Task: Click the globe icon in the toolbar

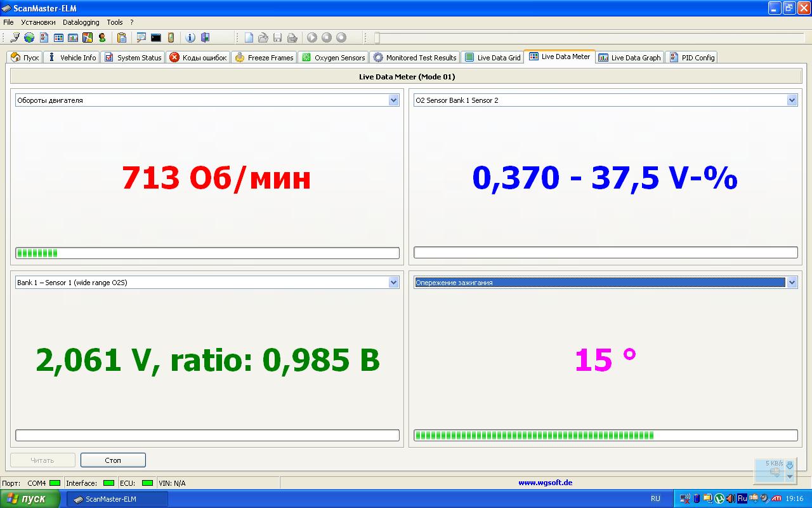Action: click(x=29, y=37)
